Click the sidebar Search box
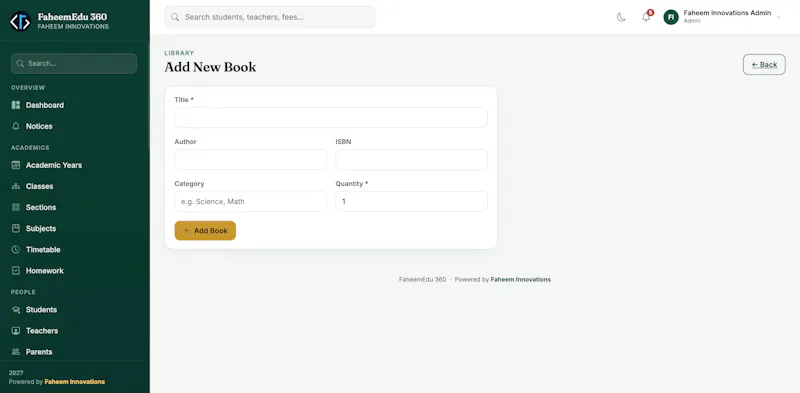The width and height of the screenshot is (800, 393). coord(73,64)
